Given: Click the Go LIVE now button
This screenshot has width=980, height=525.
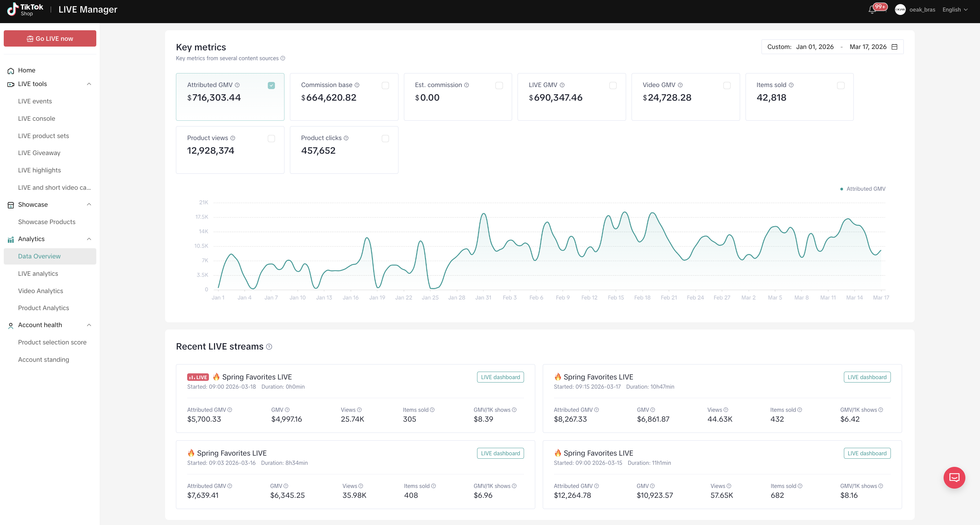Looking at the screenshot, I should coord(50,38).
